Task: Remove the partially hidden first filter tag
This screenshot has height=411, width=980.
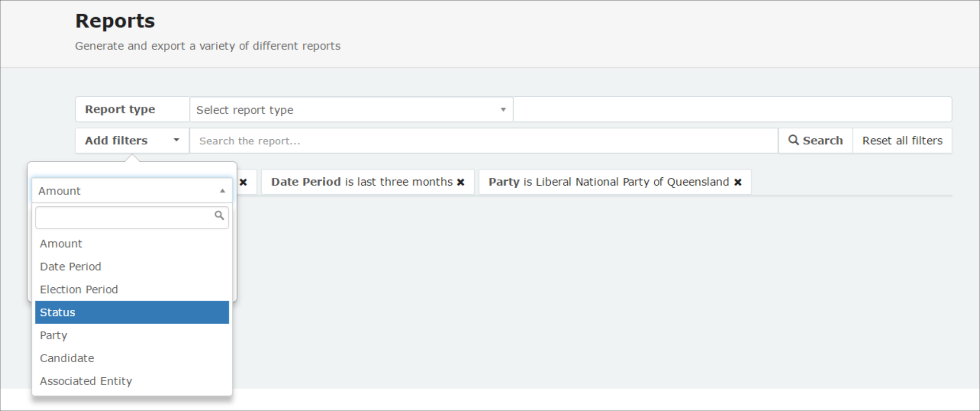Action: point(243,182)
